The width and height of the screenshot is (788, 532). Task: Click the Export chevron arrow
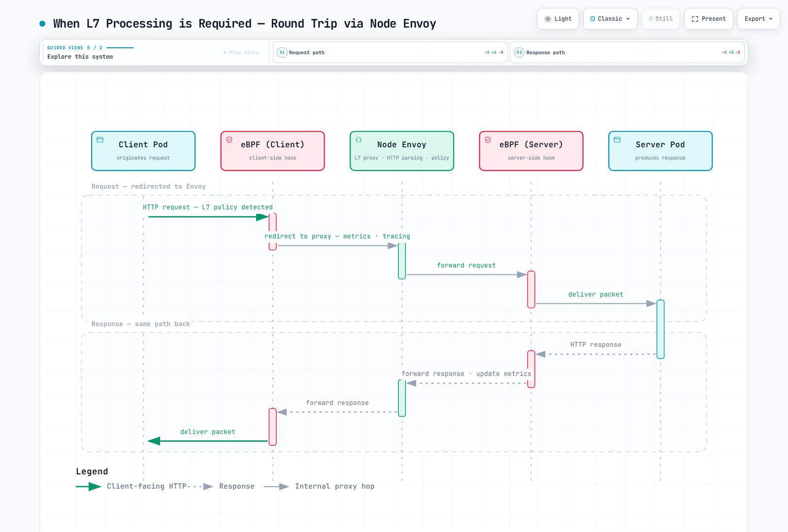[771, 19]
